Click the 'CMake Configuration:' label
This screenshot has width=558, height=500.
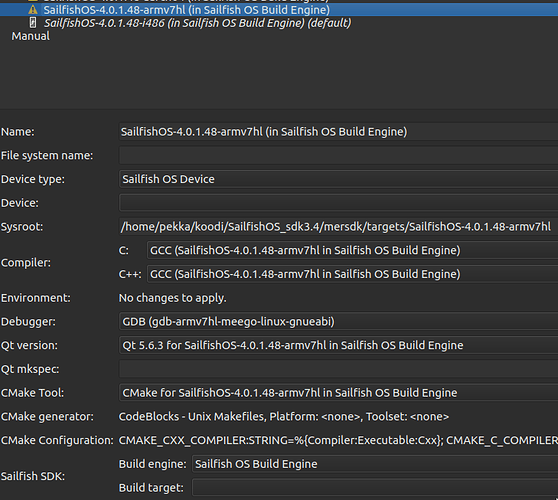pos(57,440)
